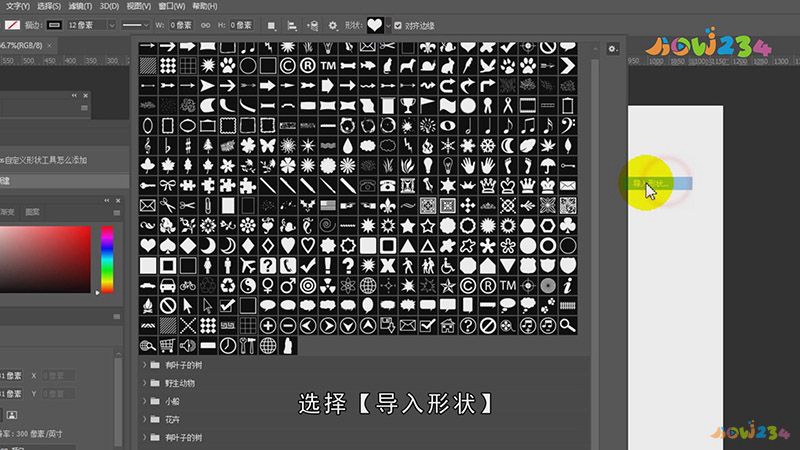Open the 滤镜(T) menu
This screenshot has height=450, width=800.
pyautogui.click(x=80, y=6)
